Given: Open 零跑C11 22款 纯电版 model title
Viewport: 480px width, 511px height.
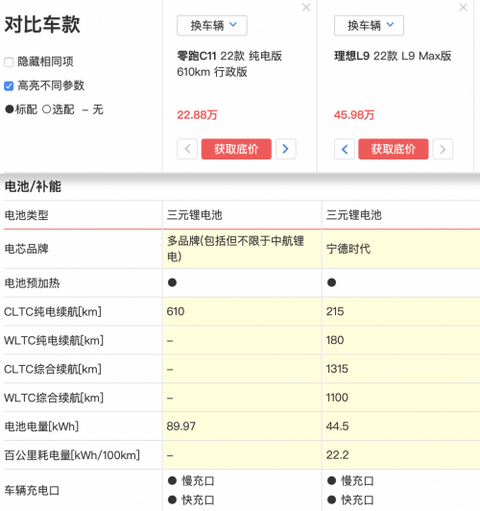Looking at the screenshot, I should [229, 64].
